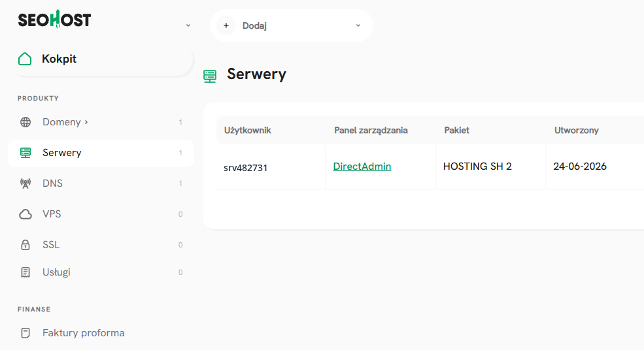Click the Utworzony column header
This screenshot has width=644, height=350.
coord(577,131)
